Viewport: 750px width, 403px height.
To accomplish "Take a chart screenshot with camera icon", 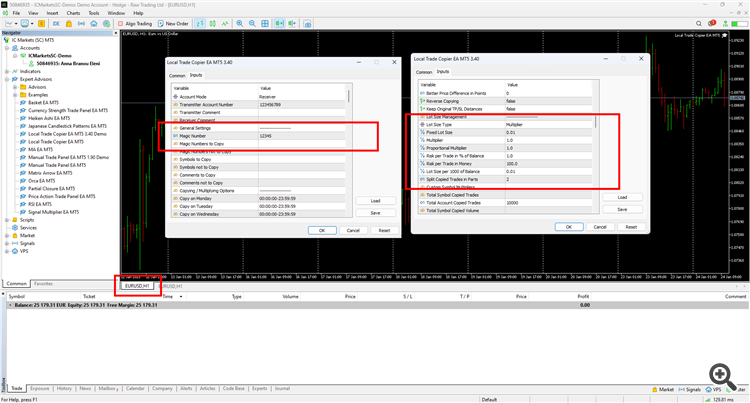I will click(307, 23).
